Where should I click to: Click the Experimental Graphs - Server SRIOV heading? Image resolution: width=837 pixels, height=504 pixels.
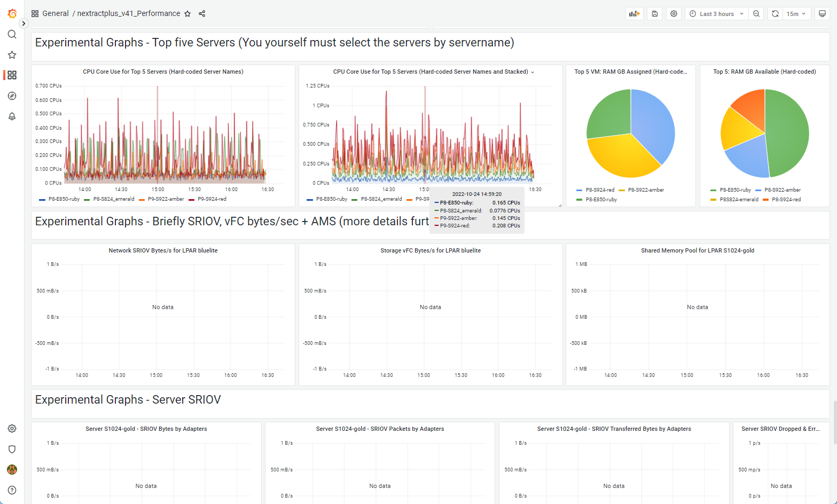click(x=128, y=400)
